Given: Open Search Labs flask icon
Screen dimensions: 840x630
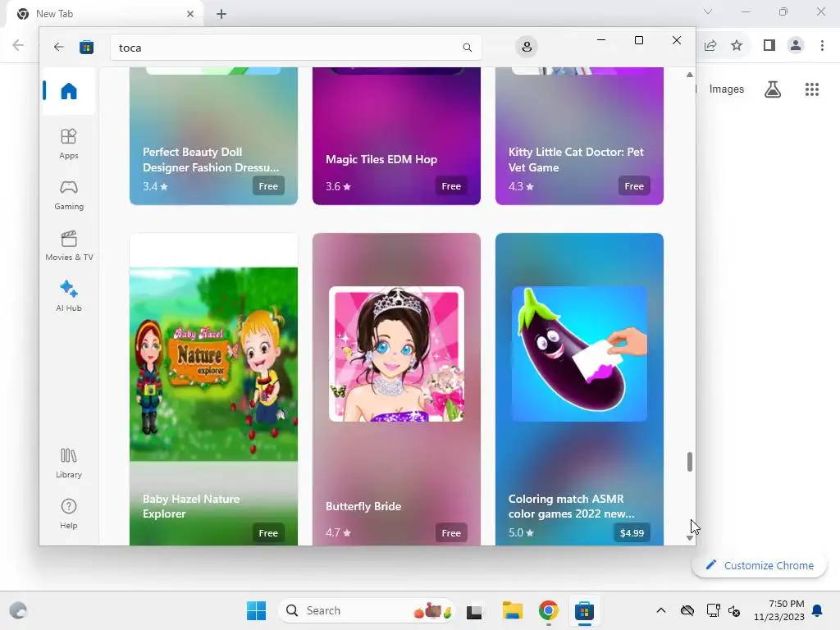Looking at the screenshot, I should (773, 89).
